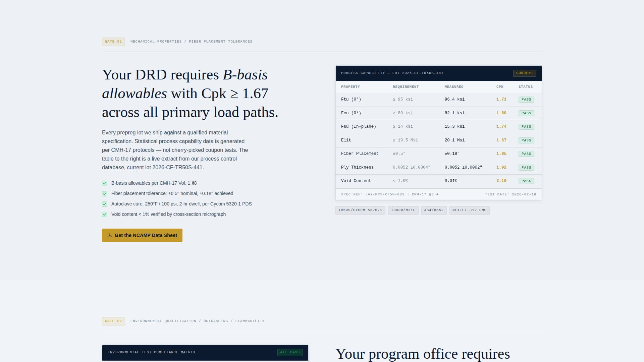Click the GATE 02 badge
644x362 pixels.
pos(113,321)
